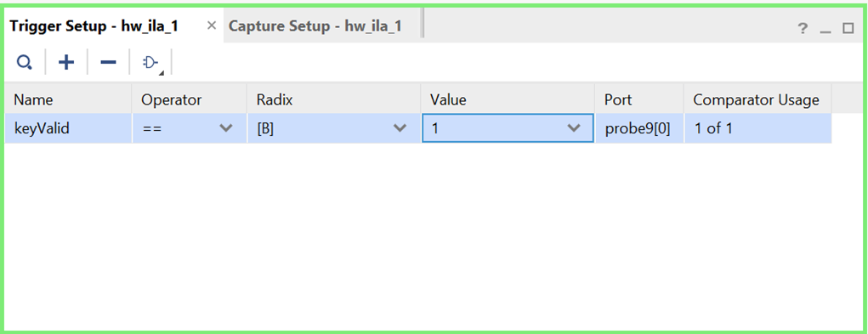Click the search magnifier icon in toolbar
868x334 pixels.
(x=24, y=63)
